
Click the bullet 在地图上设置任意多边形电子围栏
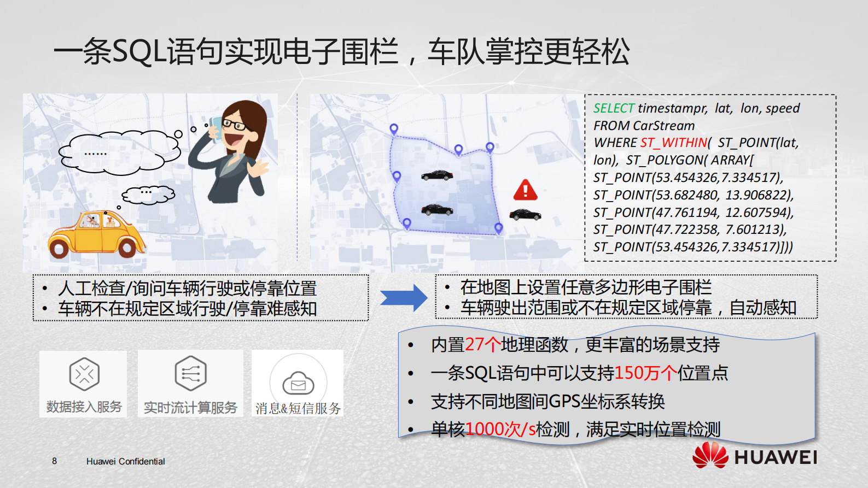click(x=586, y=287)
